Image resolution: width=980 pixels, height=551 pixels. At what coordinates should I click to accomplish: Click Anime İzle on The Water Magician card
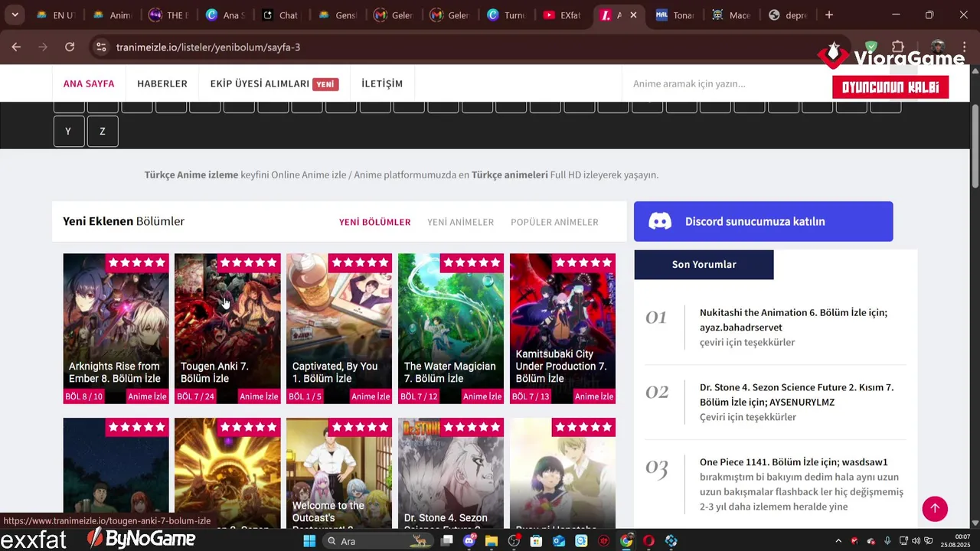tap(482, 396)
